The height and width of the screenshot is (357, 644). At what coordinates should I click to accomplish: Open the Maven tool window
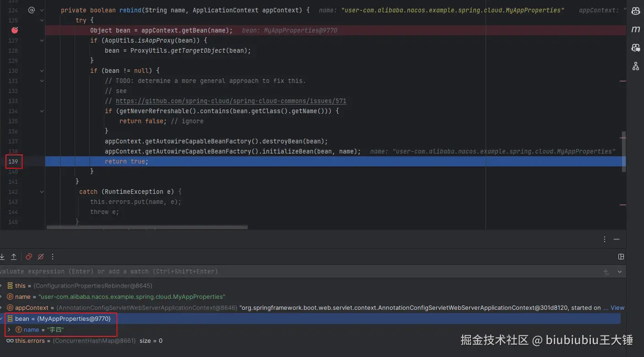pyautogui.click(x=636, y=29)
